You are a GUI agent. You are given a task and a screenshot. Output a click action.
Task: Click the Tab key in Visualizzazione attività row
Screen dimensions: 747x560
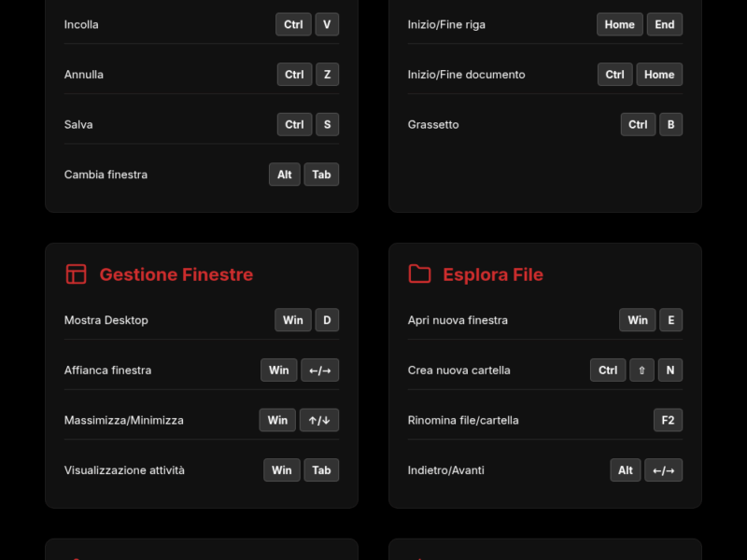(321, 470)
